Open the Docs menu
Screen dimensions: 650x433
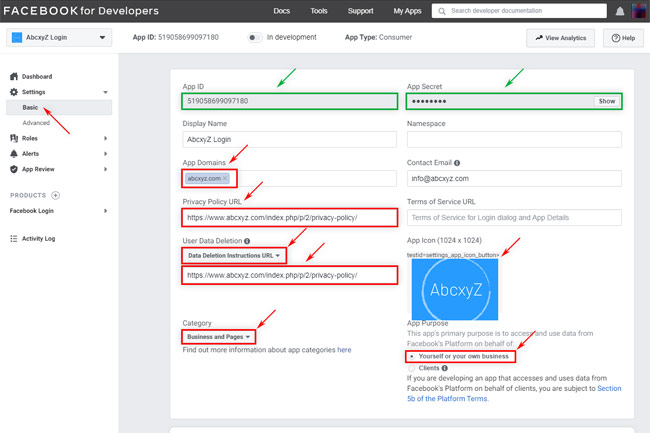tap(281, 11)
